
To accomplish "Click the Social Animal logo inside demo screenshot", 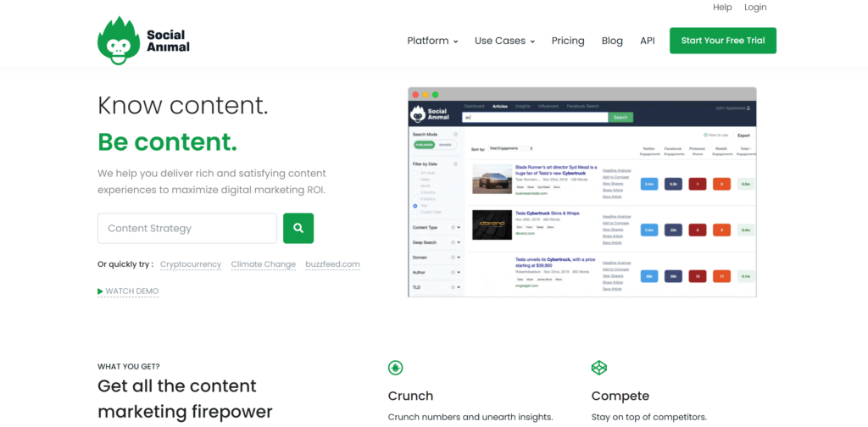I will (428, 114).
